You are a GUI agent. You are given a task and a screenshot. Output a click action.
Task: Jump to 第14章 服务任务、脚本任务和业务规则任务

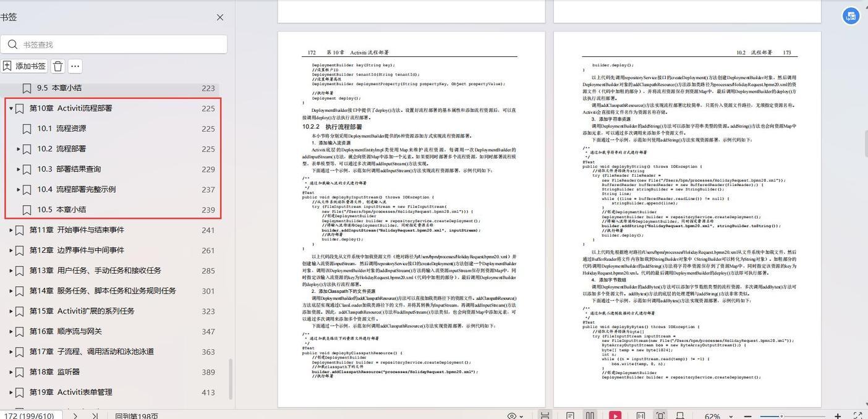click(x=103, y=290)
